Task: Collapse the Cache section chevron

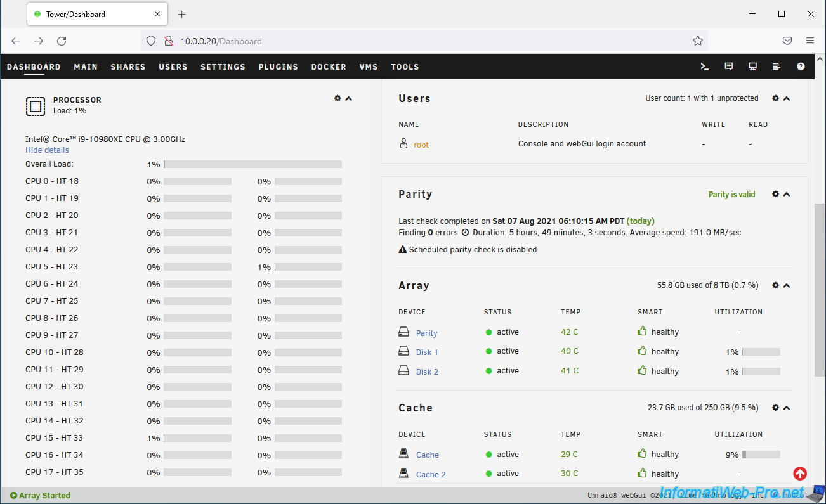Action: tap(787, 408)
